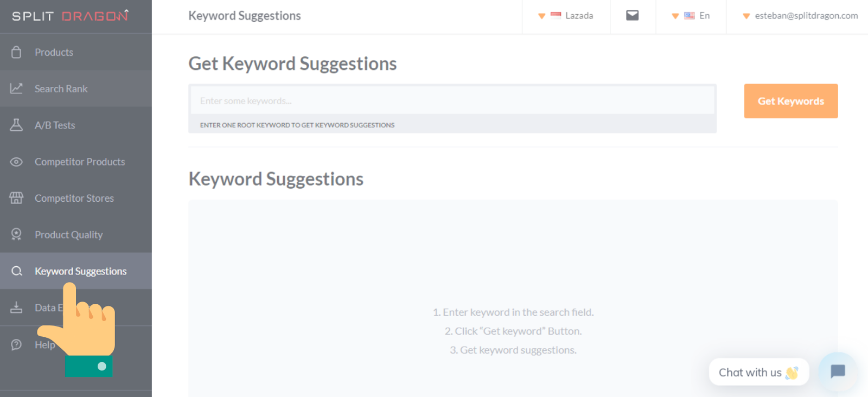Navigate to Product Quality section
This screenshot has height=397, width=868.
[x=68, y=235]
